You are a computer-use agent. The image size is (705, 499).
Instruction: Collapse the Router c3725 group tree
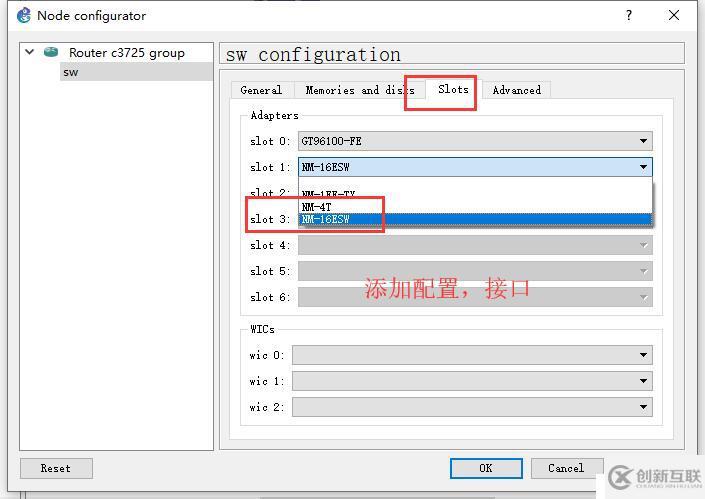[30, 52]
